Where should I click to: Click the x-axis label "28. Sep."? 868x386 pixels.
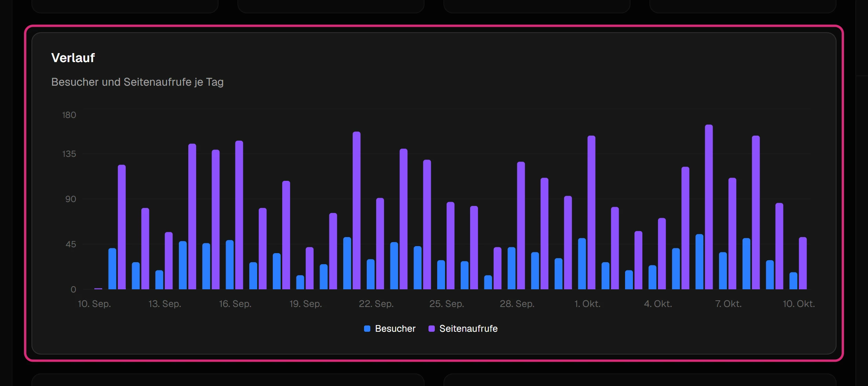pyautogui.click(x=517, y=304)
